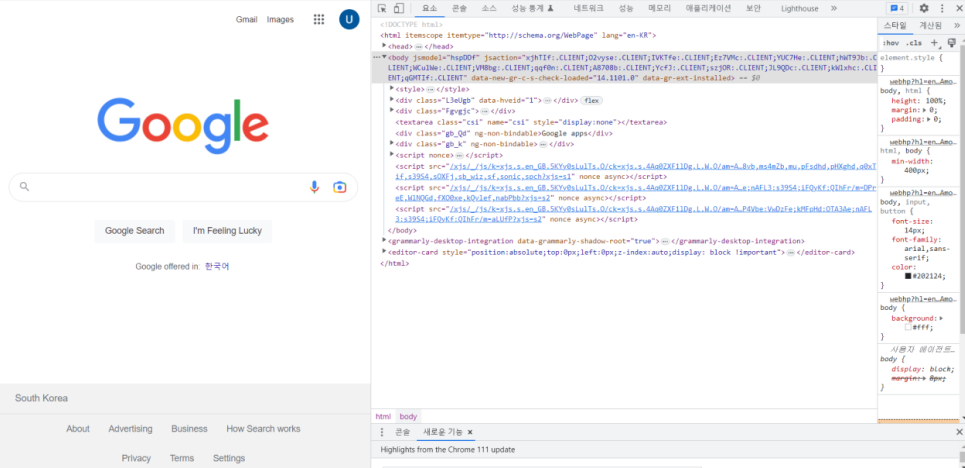Collapse the body element node

(384, 57)
